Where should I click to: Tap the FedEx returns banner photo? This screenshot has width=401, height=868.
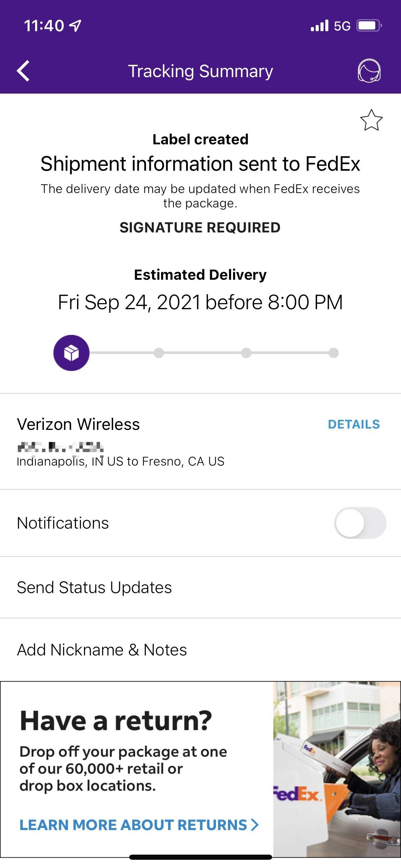337,770
